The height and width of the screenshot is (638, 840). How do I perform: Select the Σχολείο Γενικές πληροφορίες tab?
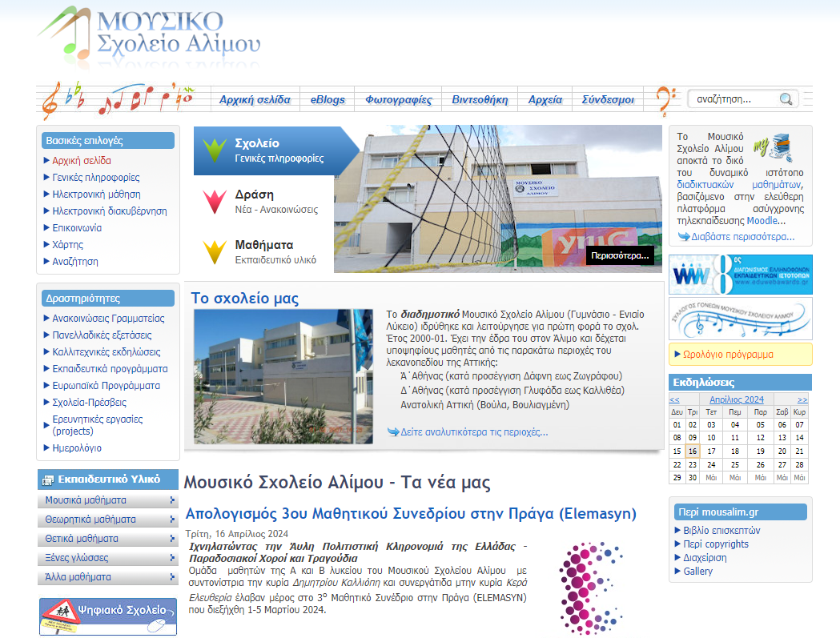tap(276, 150)
